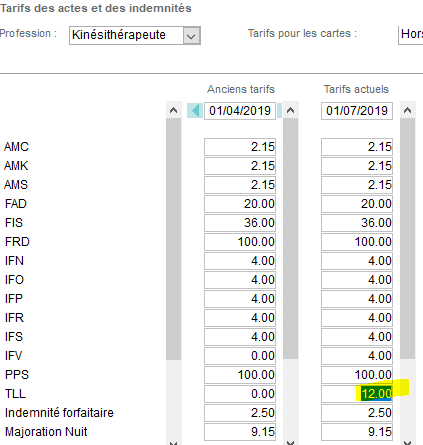Click the FRD old tarif 100.00 field
This screenshot has width=423, height=445.
(x=240, y=242)
